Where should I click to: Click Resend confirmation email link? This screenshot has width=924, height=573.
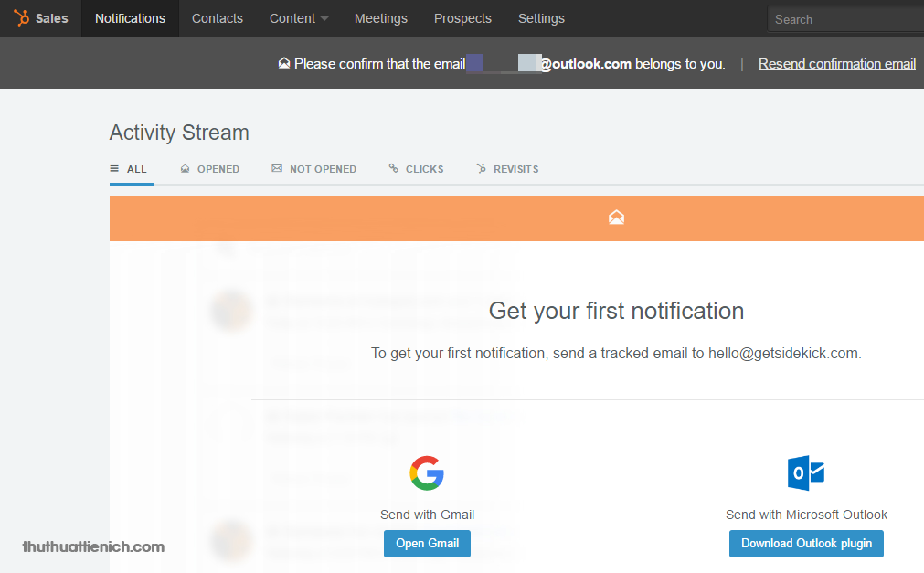coord(836,64)
